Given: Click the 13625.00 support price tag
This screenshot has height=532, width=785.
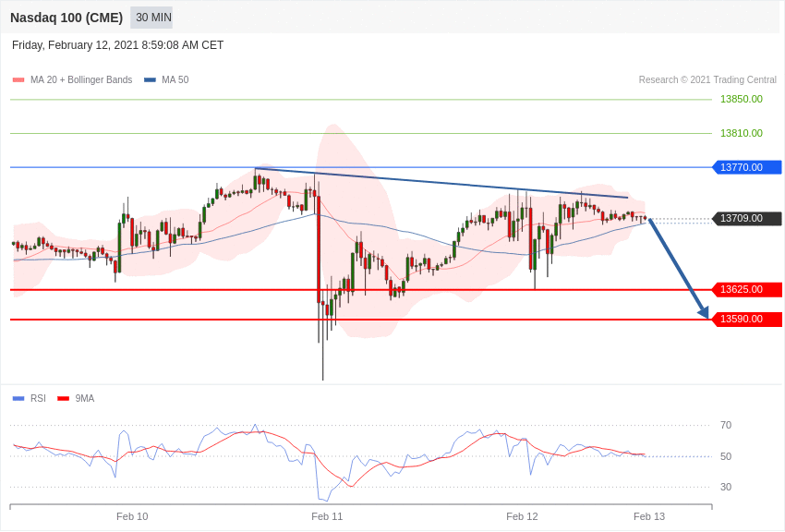Looking at the screenshot, I should click(746, 289).
